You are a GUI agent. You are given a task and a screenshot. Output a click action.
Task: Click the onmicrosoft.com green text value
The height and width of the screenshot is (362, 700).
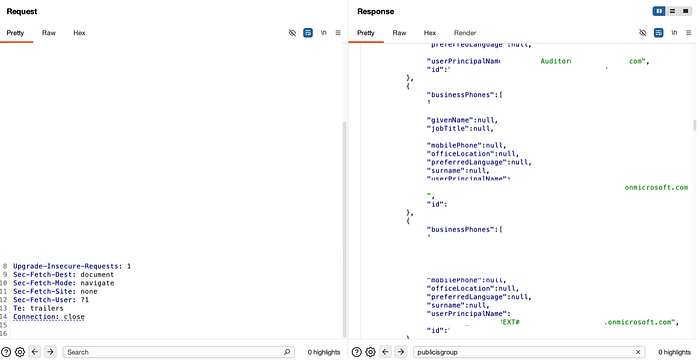pos(656,187)
